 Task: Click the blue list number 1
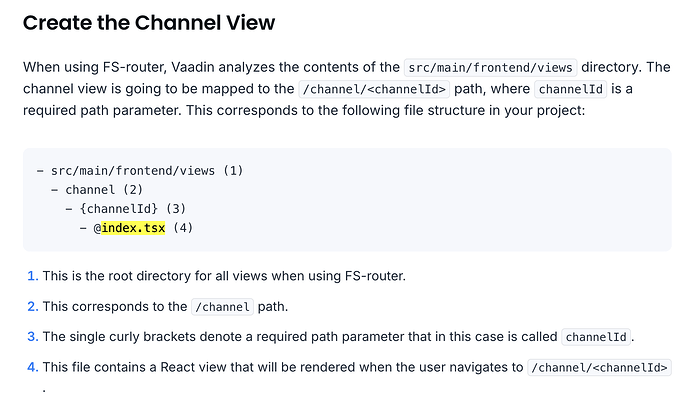32,276
